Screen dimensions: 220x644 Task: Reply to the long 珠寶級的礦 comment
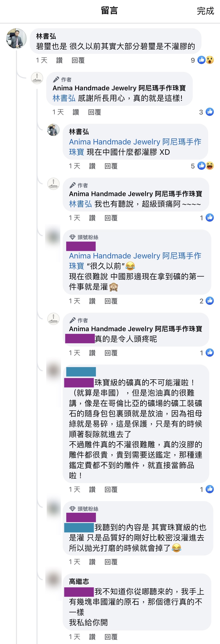pyautogui.click(x=111, y=489)
